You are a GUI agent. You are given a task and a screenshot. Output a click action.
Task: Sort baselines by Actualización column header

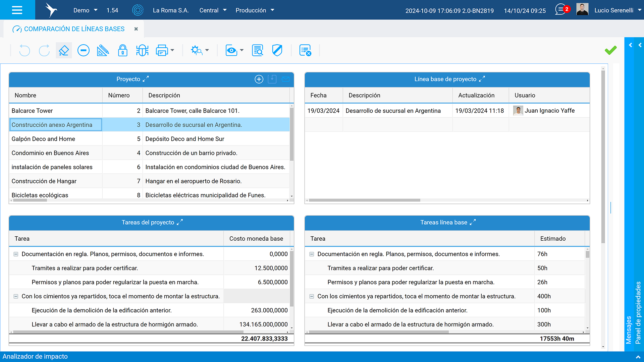pos(481,95)
